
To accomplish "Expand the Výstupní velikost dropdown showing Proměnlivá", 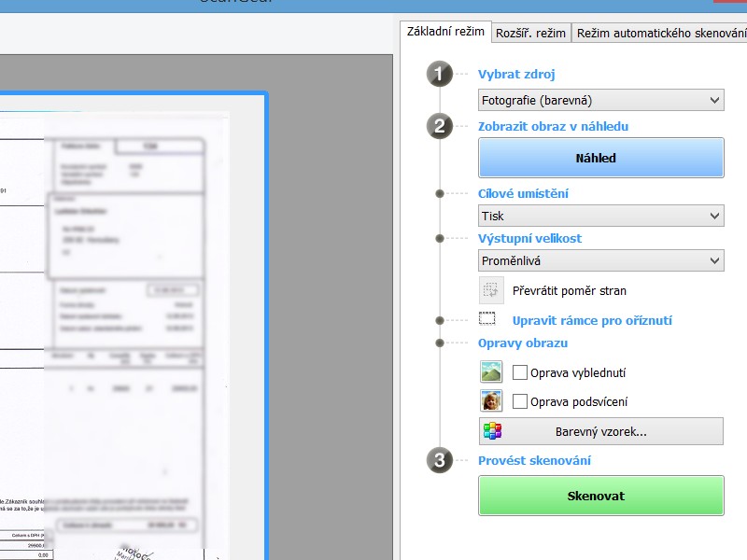I will 600,260.
